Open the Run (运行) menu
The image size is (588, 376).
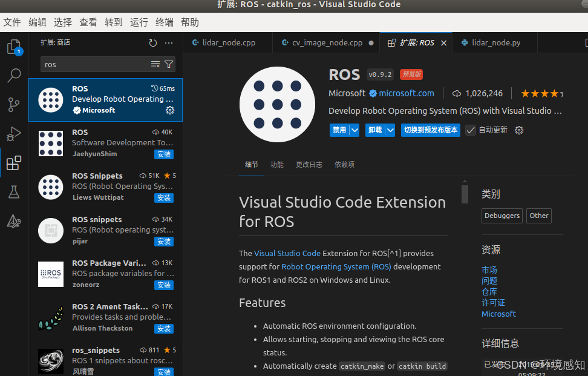tap(139, 22)
